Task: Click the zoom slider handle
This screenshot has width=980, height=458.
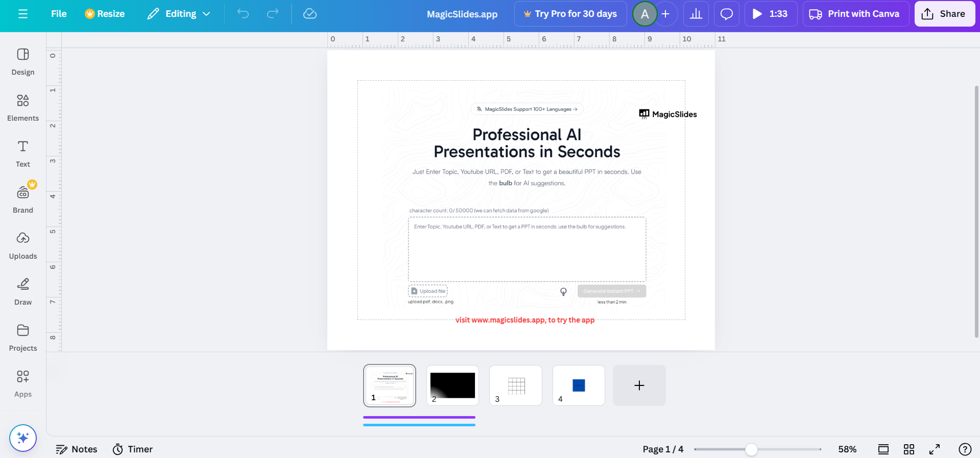Action: coord(751,449)
